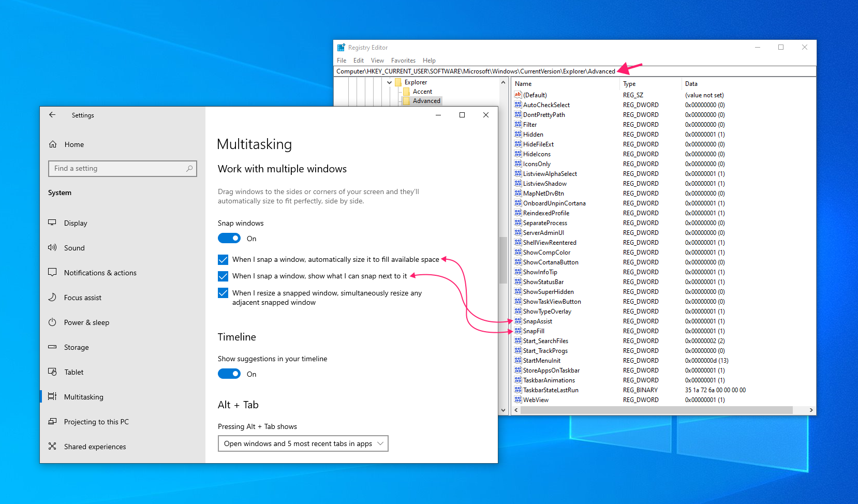The image size is (858, 504).
Task: Click the Sound speaker icon
Action: (52, 247)
